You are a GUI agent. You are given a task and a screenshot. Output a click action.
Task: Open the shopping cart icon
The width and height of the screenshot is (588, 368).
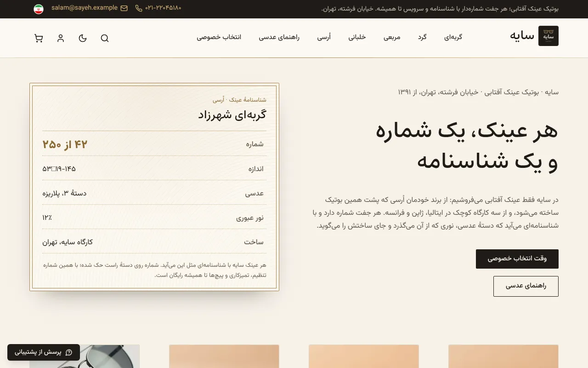[39, 38]
